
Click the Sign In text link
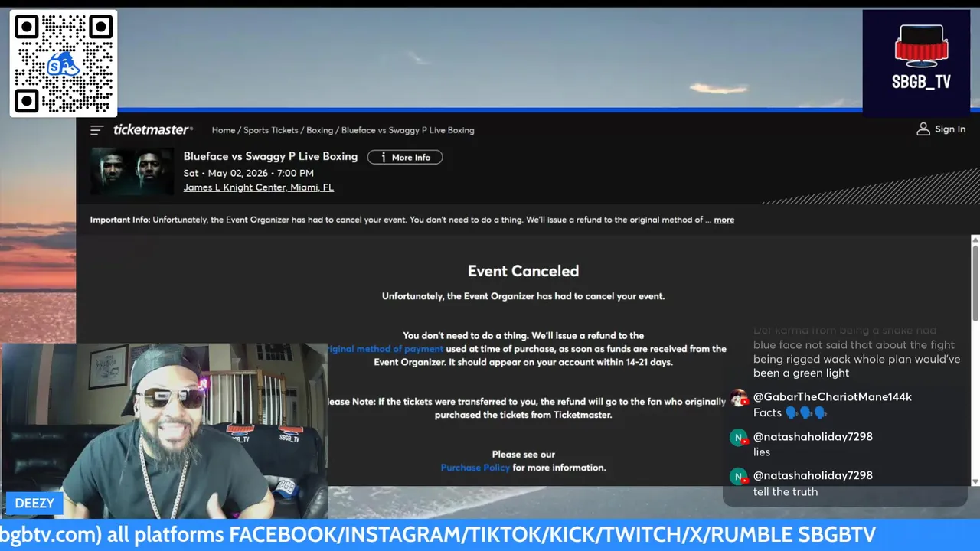950,129
